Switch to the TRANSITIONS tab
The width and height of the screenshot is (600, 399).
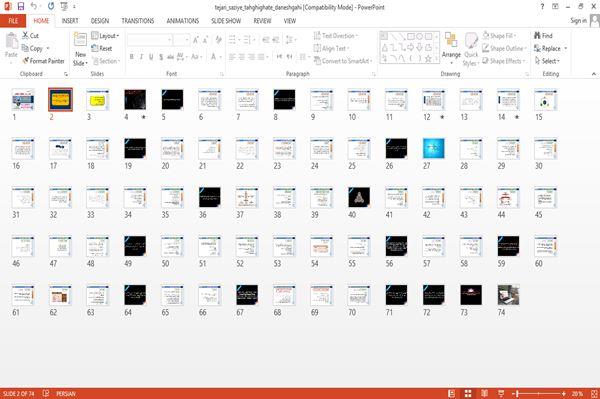(138, 21)
